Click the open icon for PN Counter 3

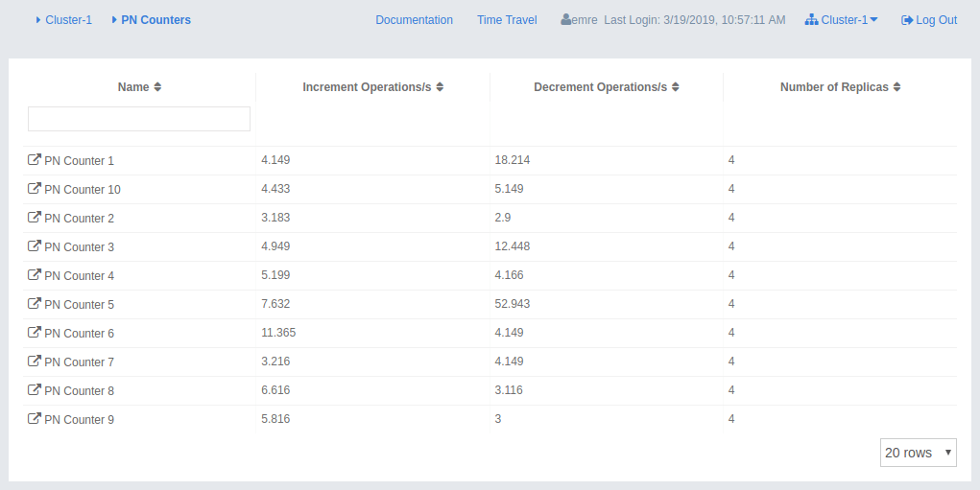[x=35, y=246]
